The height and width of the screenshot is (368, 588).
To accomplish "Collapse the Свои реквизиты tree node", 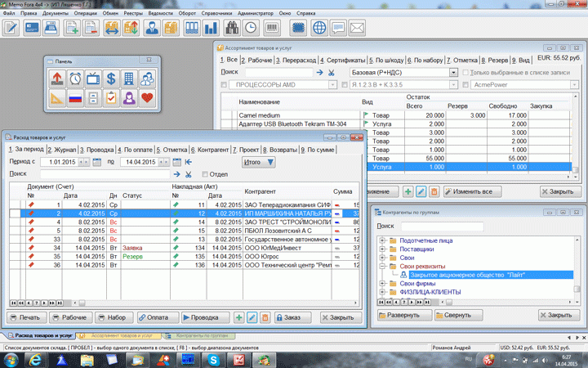I will (382, 267).
